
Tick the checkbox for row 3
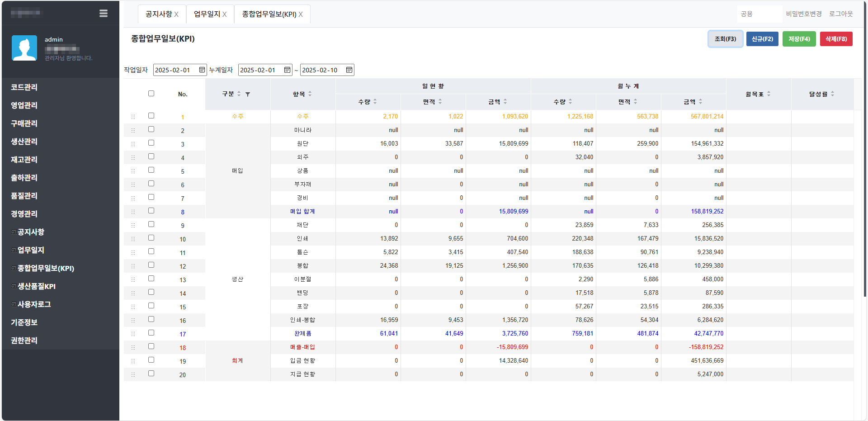pyautogui.click(x=151, y=143)
